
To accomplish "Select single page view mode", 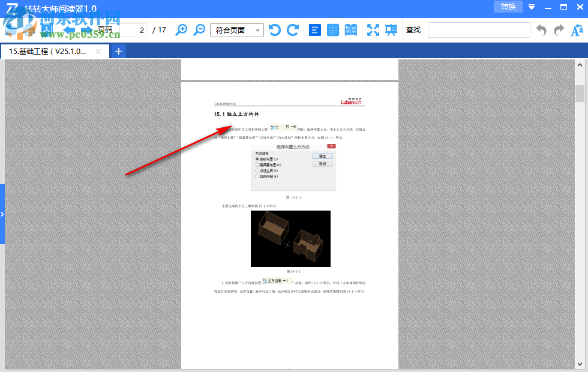I will [x=314, y=30].
